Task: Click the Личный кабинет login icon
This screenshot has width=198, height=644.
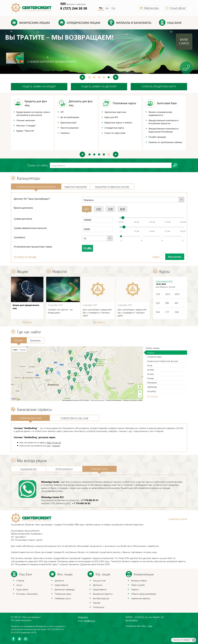Action: 167,8
